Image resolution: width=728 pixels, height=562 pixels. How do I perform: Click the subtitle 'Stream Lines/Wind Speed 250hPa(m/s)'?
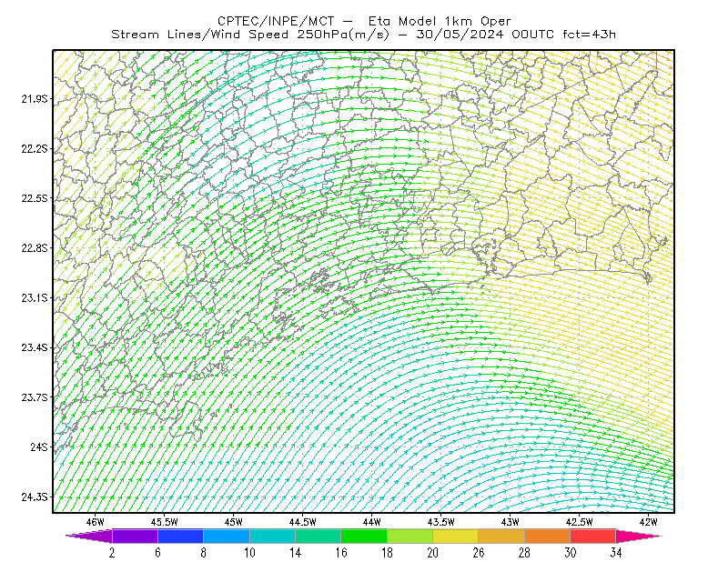250,35
